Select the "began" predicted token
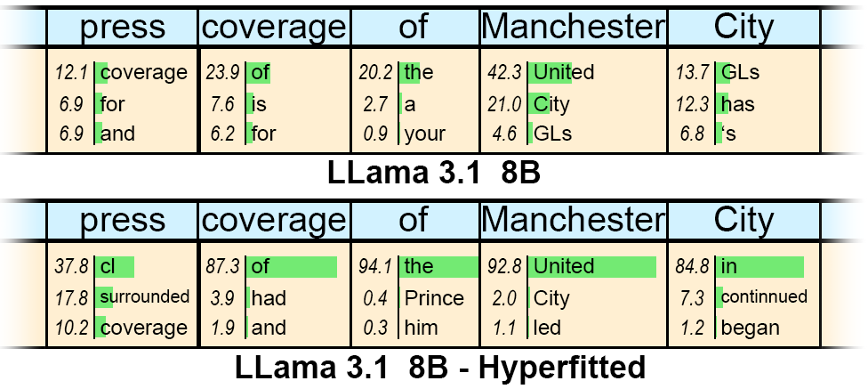 [x=750, y=328]
